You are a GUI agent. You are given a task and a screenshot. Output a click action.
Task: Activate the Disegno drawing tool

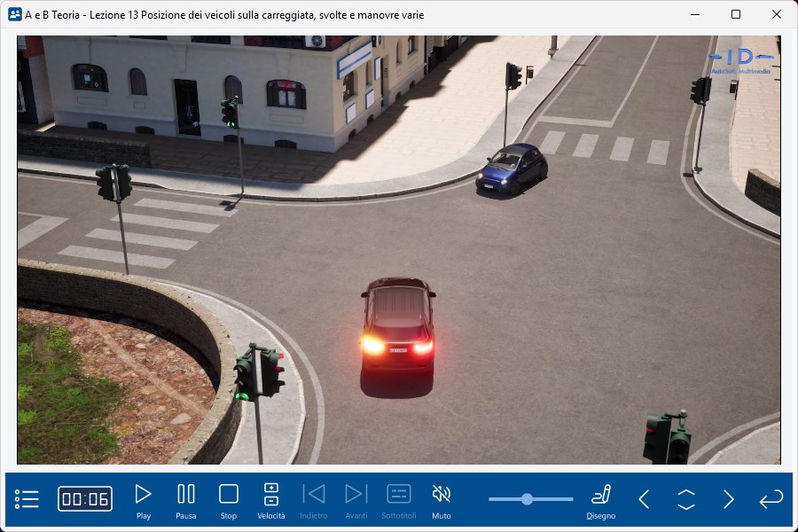click(x=601, y=500)
